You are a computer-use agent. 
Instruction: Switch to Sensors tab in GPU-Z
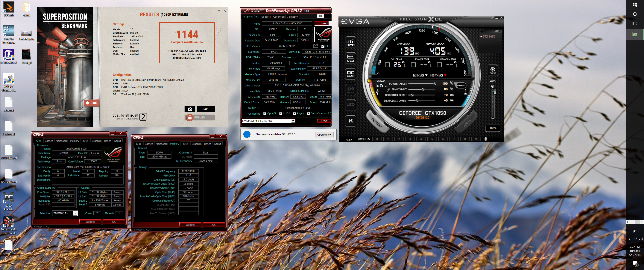[266, 17]
